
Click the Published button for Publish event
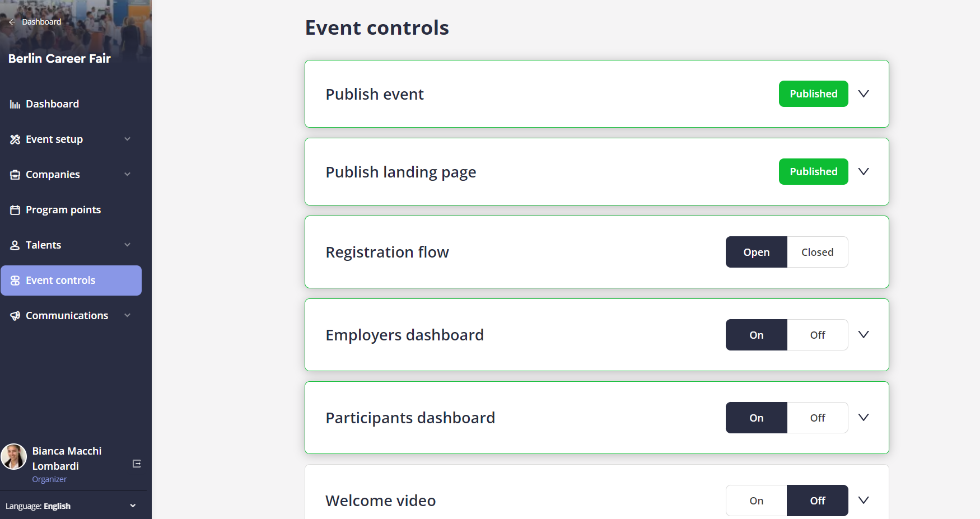[x=813, y=93]
